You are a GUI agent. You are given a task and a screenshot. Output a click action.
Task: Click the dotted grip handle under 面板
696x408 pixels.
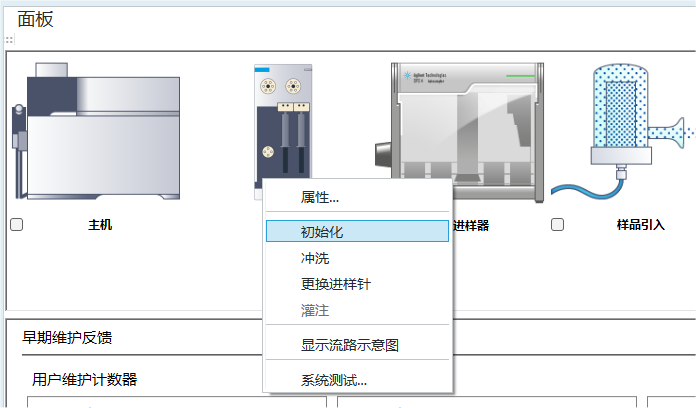pyautogui.click(x=9, y=40)
